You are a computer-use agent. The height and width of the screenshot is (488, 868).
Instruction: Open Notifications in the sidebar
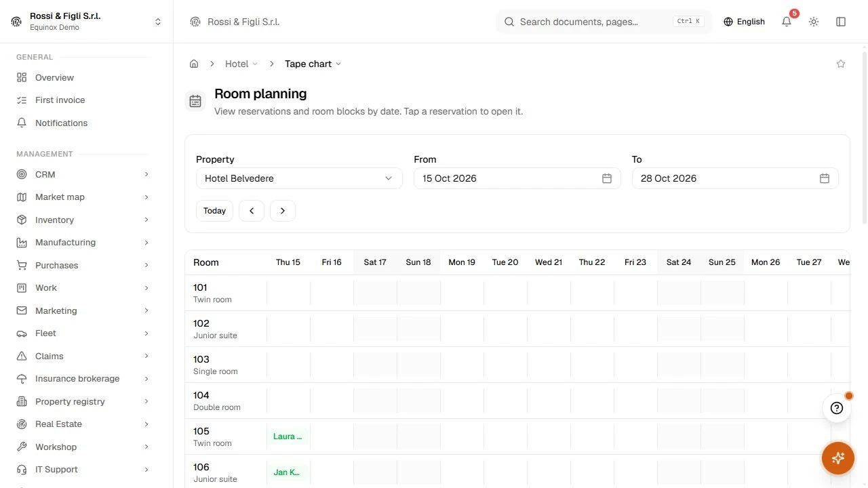83,123
